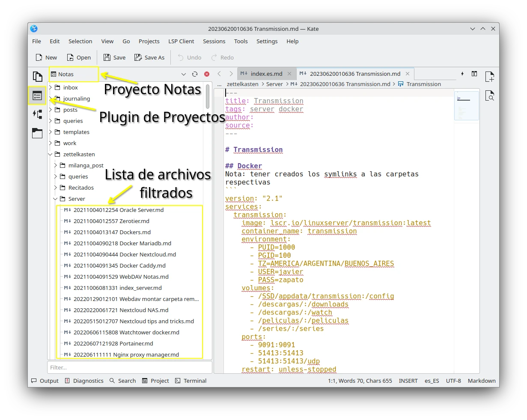Open the LSP Client menu
This screenshot has height=420, width=527.
click(x=181, y=41)
